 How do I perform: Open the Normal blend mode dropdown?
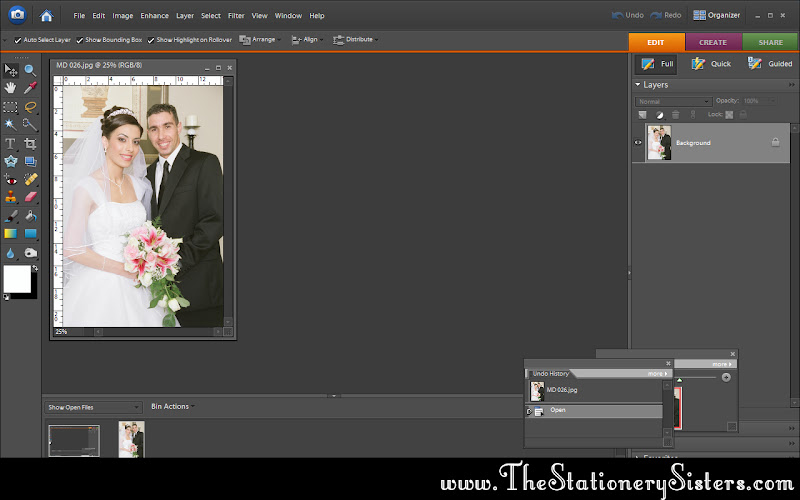coord(673,102)
